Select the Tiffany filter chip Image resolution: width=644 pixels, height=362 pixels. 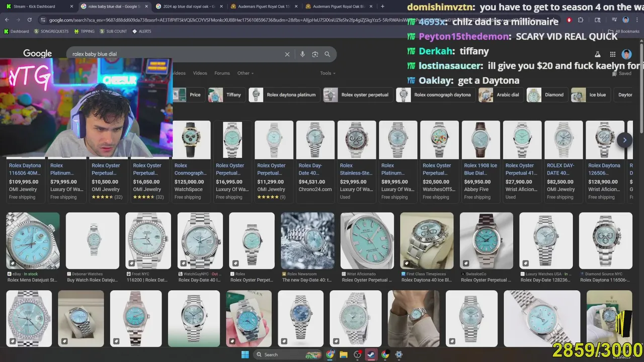(226, 95)
